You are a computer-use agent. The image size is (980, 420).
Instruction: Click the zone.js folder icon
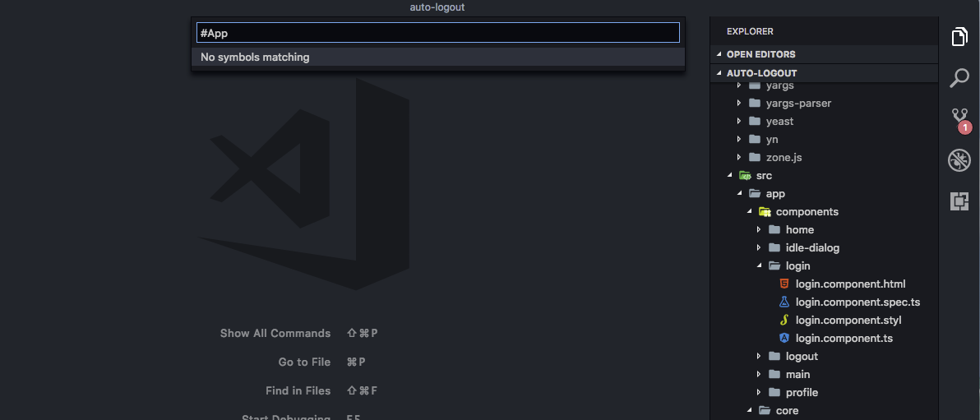click(x=755, y=157)
